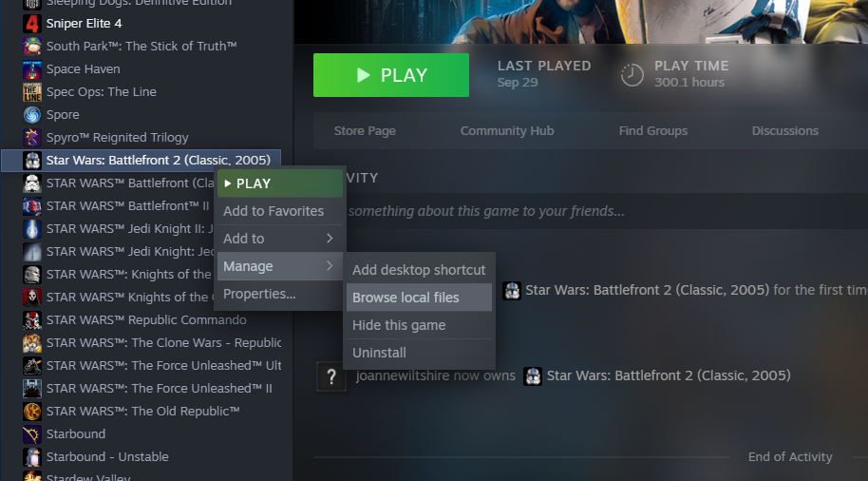Click the Space Haven game icon
The height and width of the screenshot is (481, 868).
[32, 69]
